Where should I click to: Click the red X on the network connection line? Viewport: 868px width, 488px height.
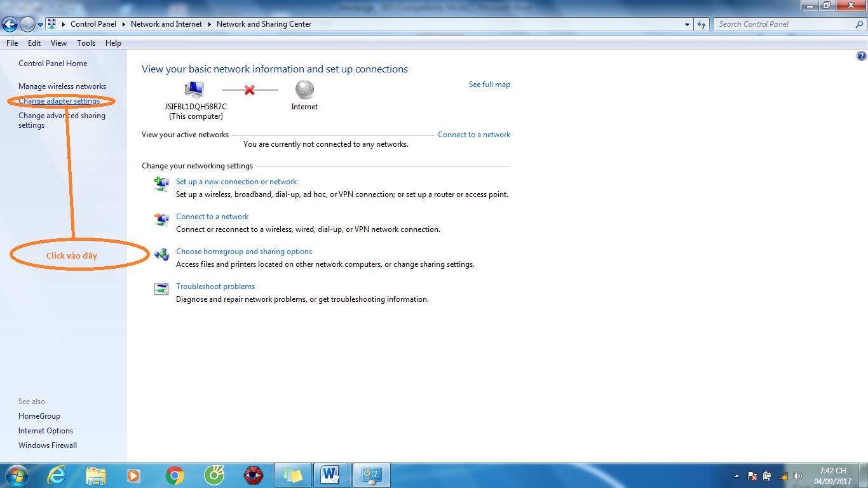(x=250, y=90)
